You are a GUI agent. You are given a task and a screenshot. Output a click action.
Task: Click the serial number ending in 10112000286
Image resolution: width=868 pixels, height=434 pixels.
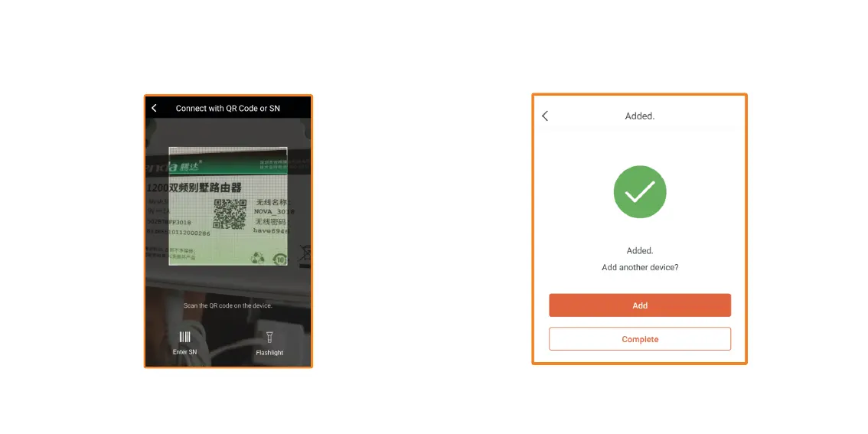pyautogui.click(x=178, y=233)
